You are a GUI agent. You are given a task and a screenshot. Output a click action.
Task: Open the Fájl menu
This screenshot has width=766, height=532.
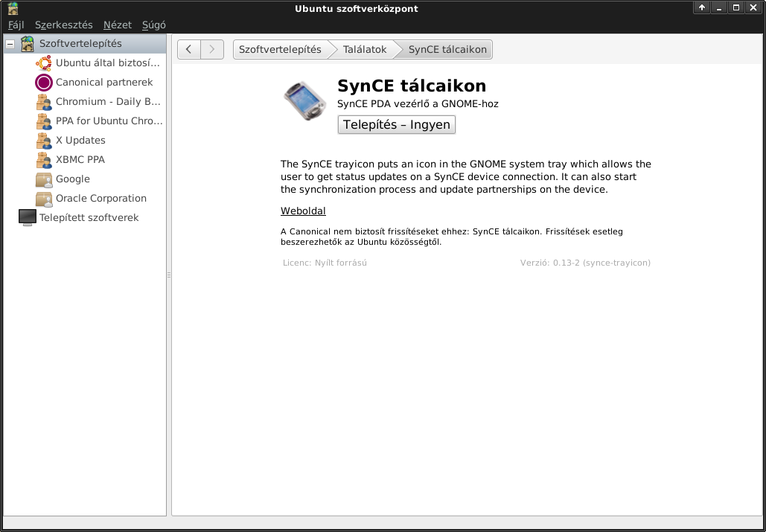[x=16, y=25]
